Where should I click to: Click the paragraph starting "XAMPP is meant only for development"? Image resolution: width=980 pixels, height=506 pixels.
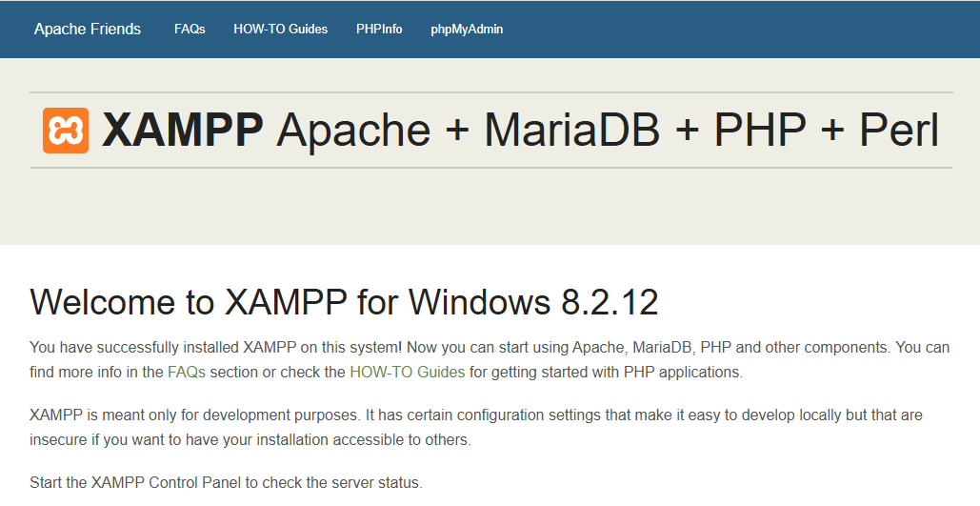(476, 427)
